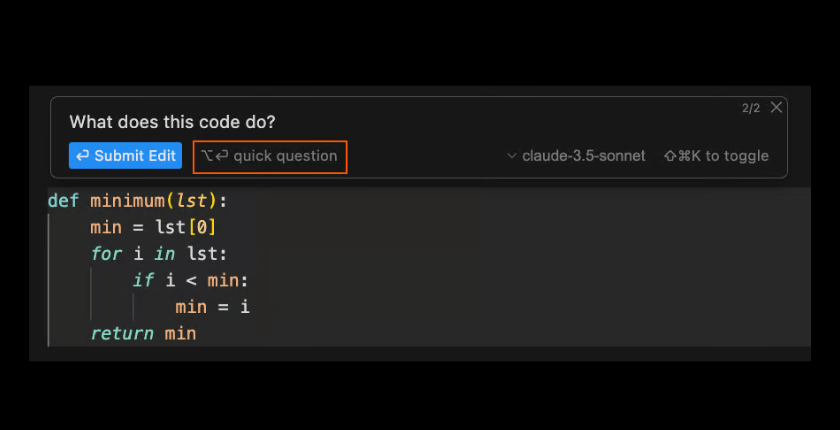The width and height of the screenshot is (840, 430).
Task: Focus the 'What does this code do?' input
Action: pyautogui.click(x=172, y=122)
